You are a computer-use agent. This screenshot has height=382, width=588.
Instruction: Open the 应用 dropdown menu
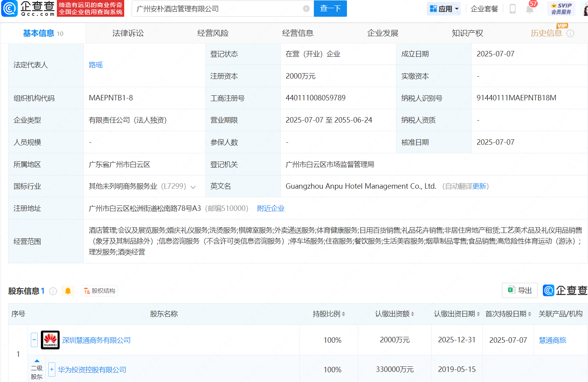pos(444,9)
